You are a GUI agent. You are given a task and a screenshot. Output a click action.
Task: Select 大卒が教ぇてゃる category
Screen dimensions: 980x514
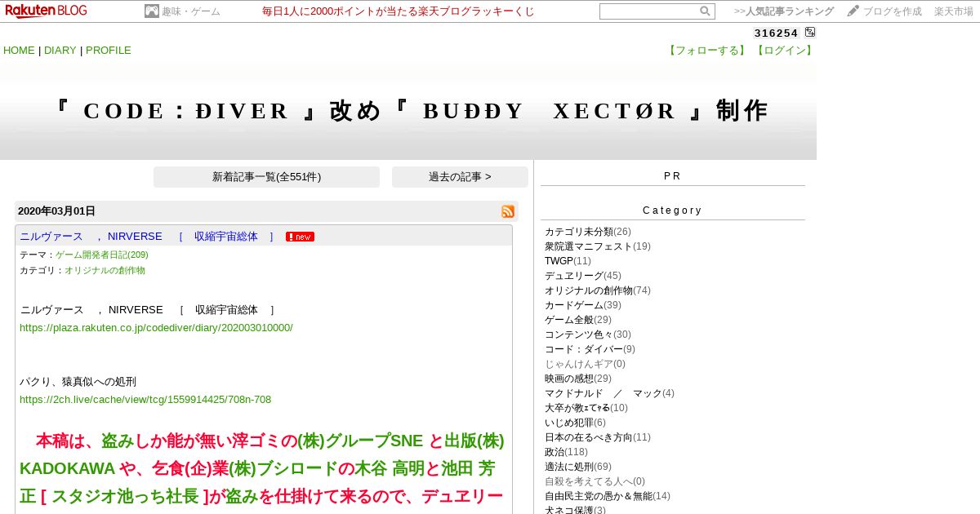pos(577,408)
